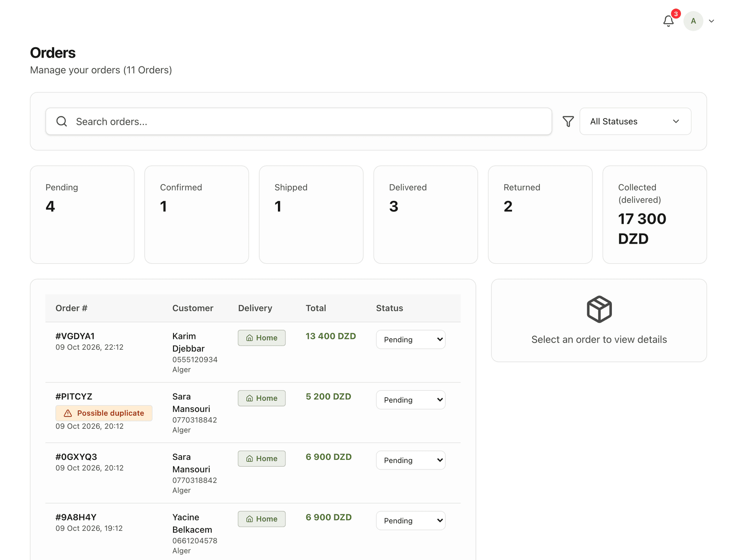Change status dropdown for order #PITCYZ
This screenshot has height=560, width=737.
coord(411,400)
